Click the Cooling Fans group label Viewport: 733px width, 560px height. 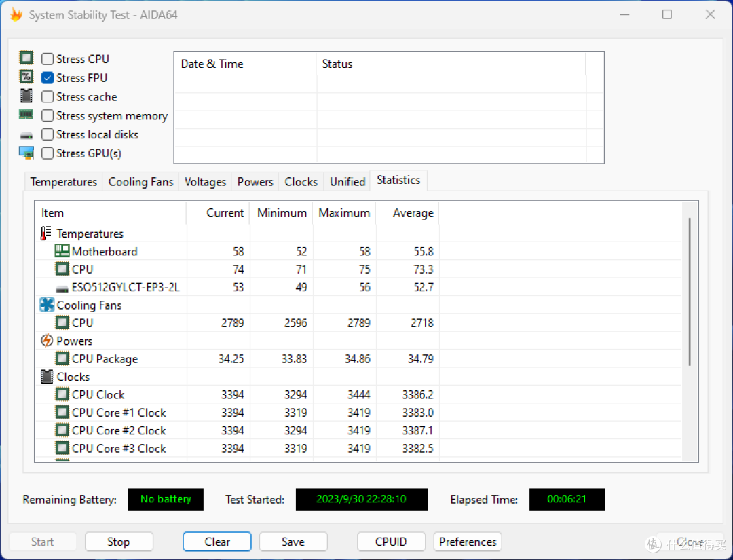click(90, 305)
